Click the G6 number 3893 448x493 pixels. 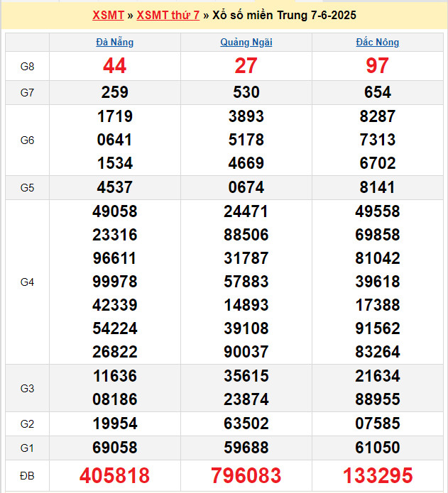246,116
